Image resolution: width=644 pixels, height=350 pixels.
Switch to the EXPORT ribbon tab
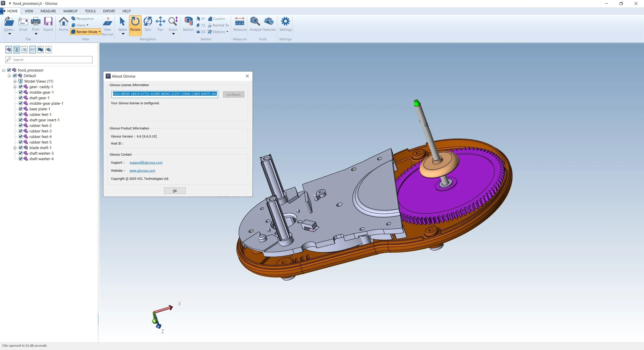tap(109, 11)
